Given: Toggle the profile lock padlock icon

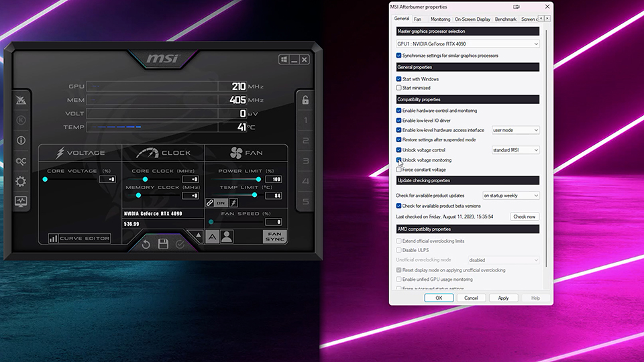Looking at the screenshot, I should coord(305,101).
